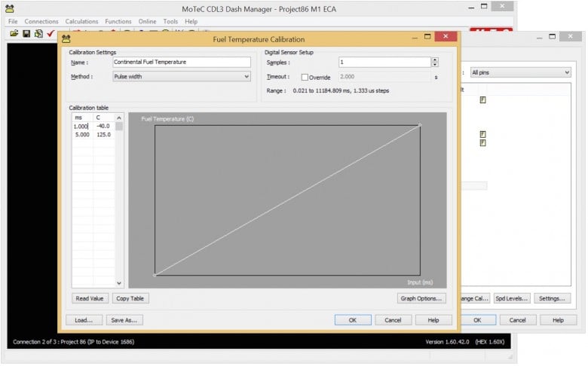This screenshot has height=366, width=588.
Task: Click the Save floppy disk toolbar icon
Action: pyautogui.click(x=26, y=34)
